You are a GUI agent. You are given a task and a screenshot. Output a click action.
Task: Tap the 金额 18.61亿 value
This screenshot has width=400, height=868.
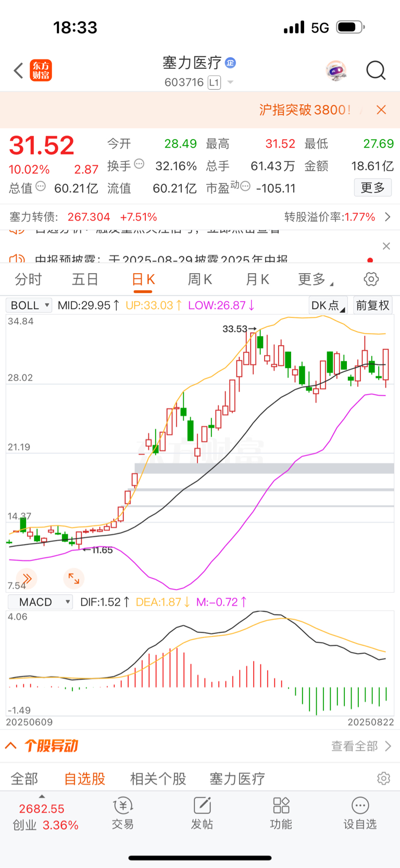[x=372, y=166]
